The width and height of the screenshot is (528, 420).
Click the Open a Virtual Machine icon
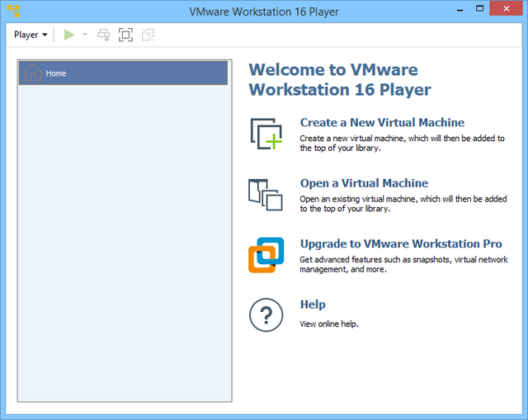click(x=266, y=194)
